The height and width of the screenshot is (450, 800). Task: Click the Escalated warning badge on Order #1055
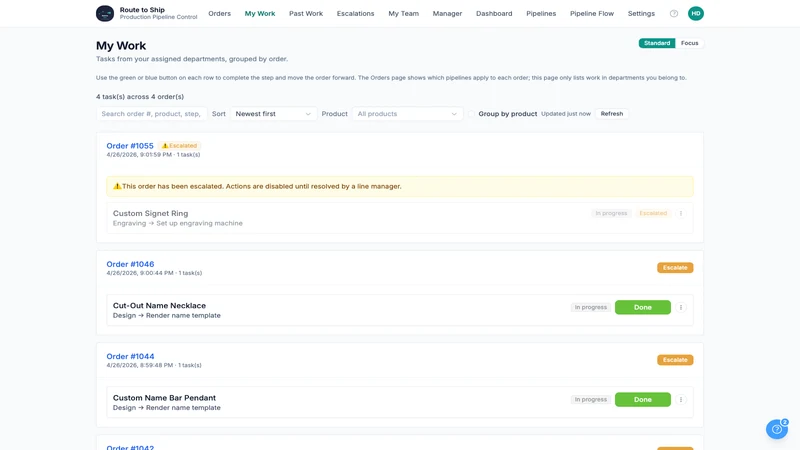pyautogui.click(x=179, y=145)
